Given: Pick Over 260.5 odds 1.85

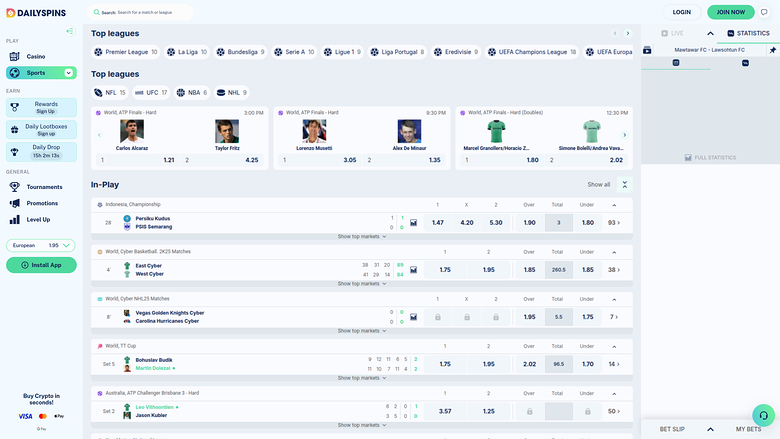Looking at the screenshot, I should click(529, 270).
